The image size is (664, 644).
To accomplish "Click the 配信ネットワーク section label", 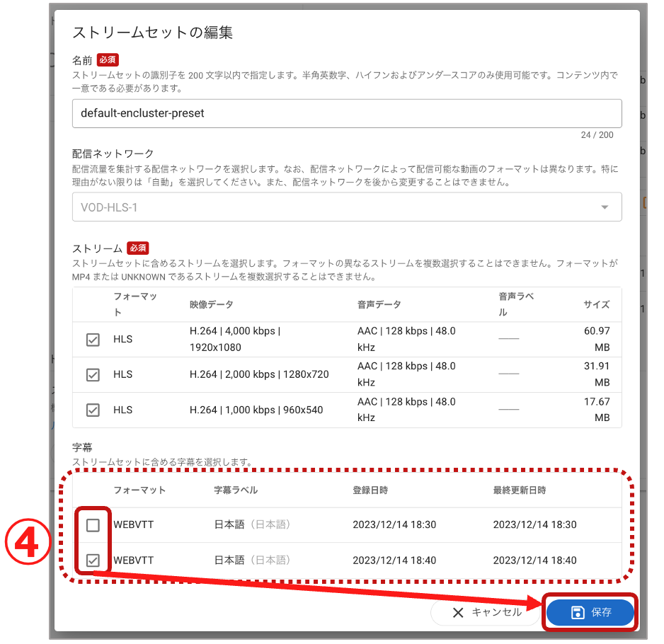I will pyautogui.click(x=113, y=154).
